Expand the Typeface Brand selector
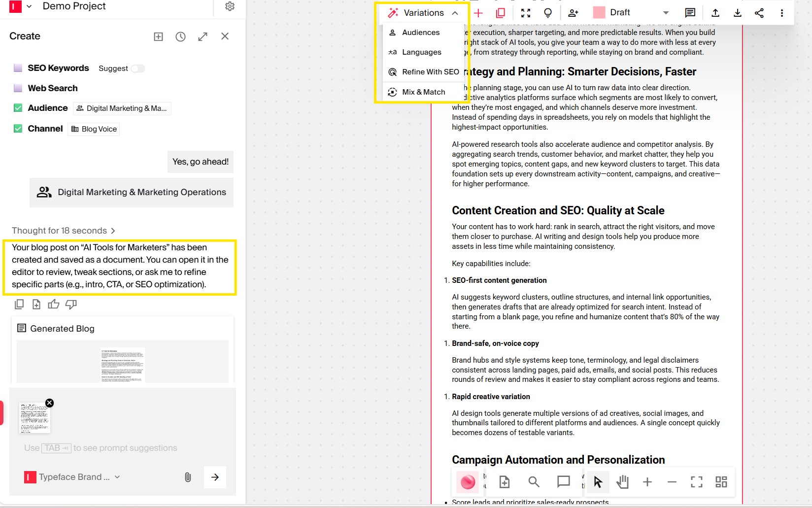Viewport: 812px width, 508px height. 117,477
